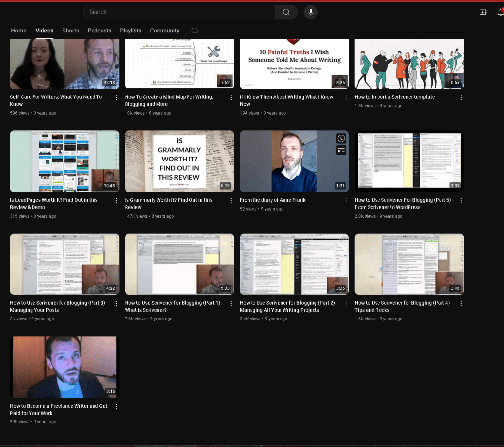Viewport: 504px width, 447px height.
Task: Switch to the Community tab
Action: 164,31
